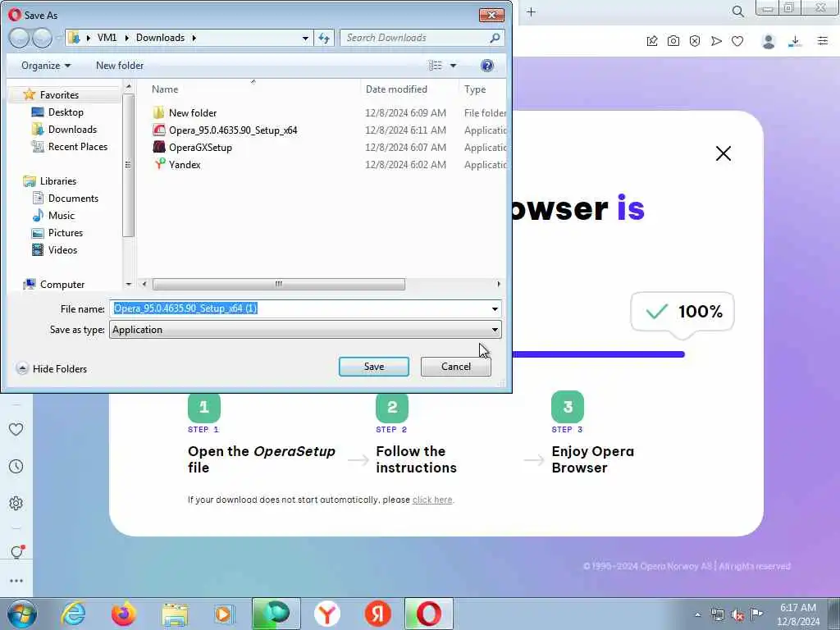Sort by Type column header

(475, 89)
